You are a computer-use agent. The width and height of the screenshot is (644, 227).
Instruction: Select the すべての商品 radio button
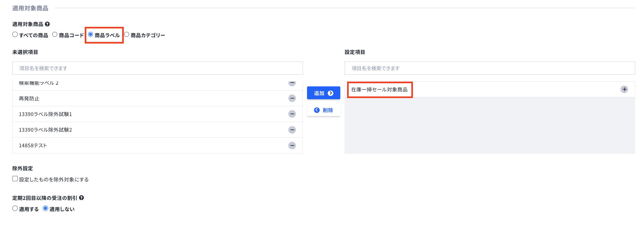pyautogui.click(x=15, y=35)
